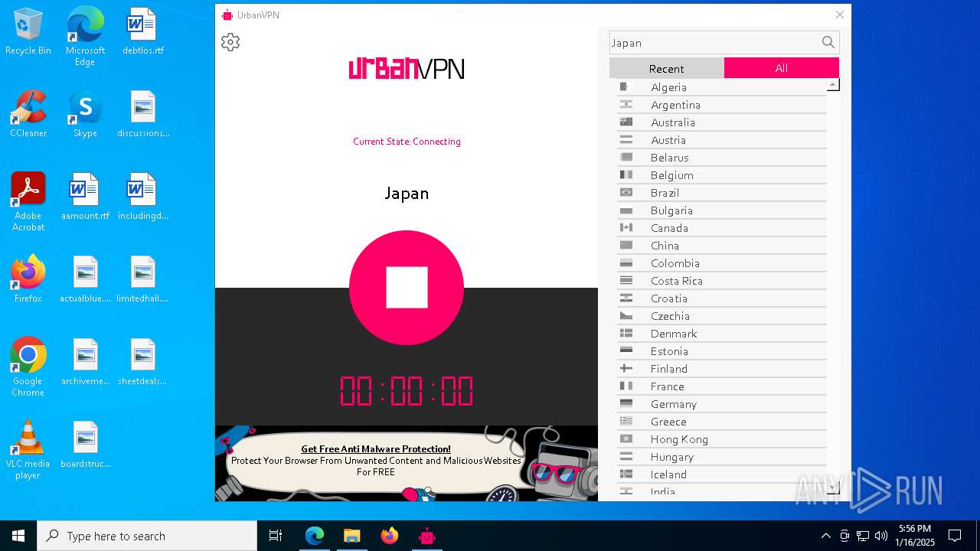Screen dimensions: 980x551
Task: Open Recycle Bin desktop icon
Action: click(28, 31)
